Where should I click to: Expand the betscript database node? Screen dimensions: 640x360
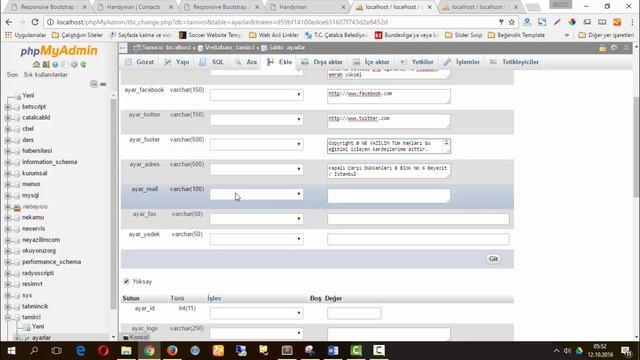(7, 107)
